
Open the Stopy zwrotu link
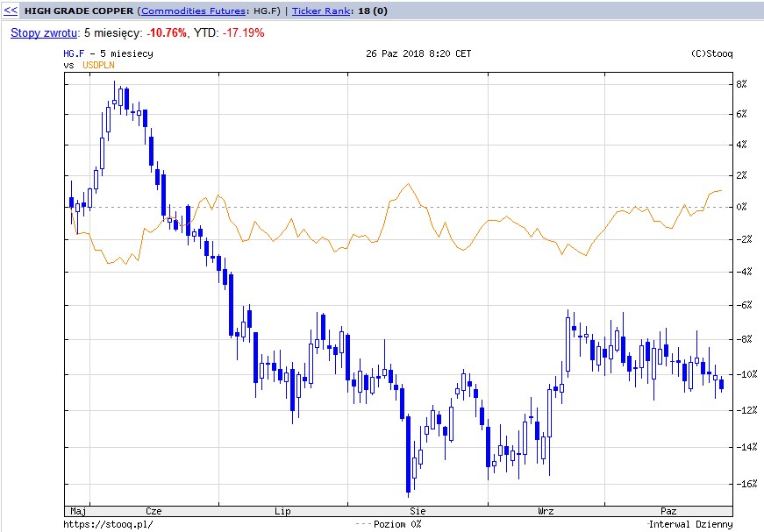click(44, 33)
